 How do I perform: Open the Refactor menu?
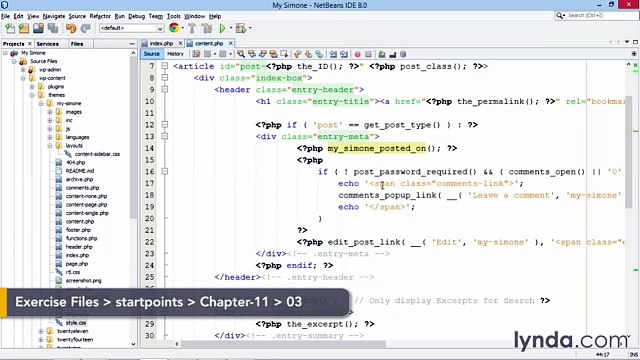pos(100,16)
